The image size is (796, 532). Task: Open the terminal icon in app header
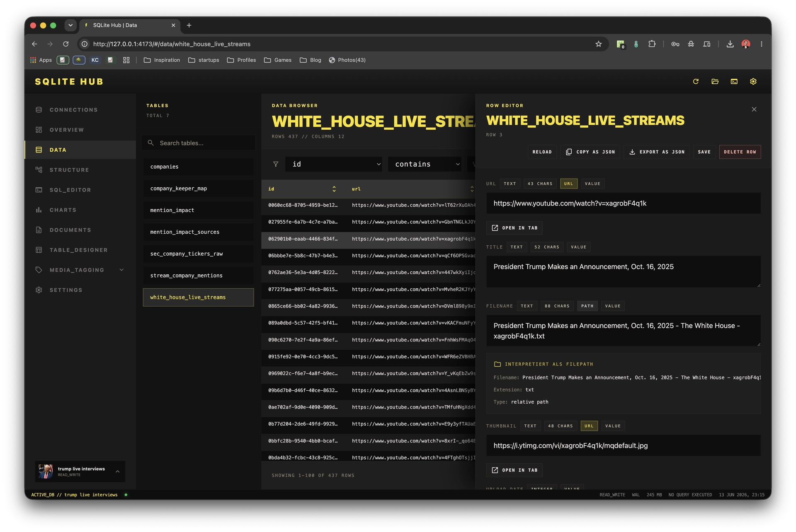(734, 82)
